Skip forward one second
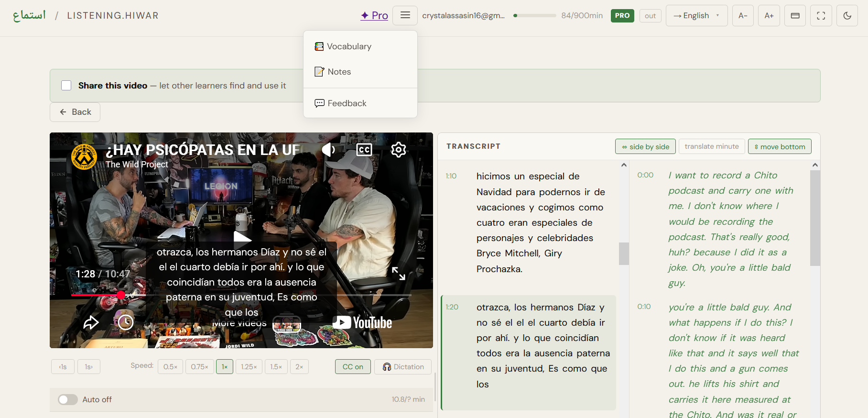The width and height of the screenshot is (868, 418). pyautogui.click(x=89, y=367)
